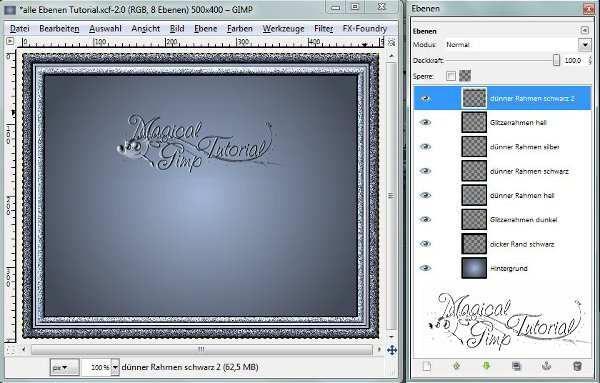Select layer name 'dünner Rahmen silber'
This screenshot has width=600, height=383.
pos(525,147)
